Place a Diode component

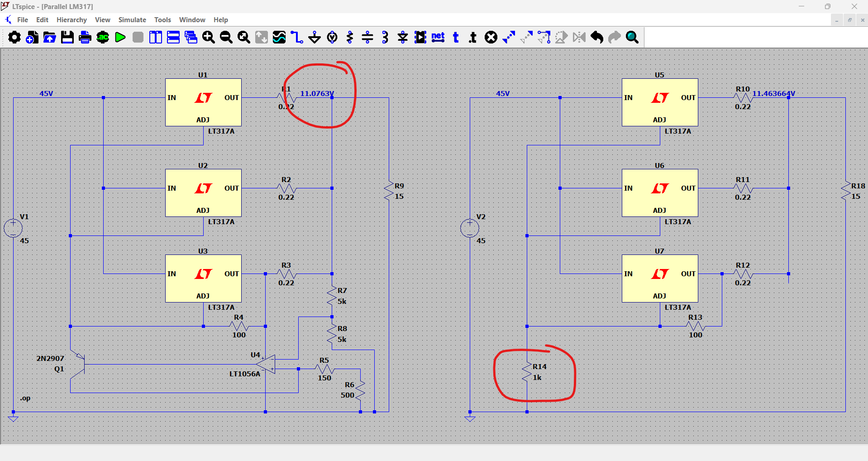(403, 37)
